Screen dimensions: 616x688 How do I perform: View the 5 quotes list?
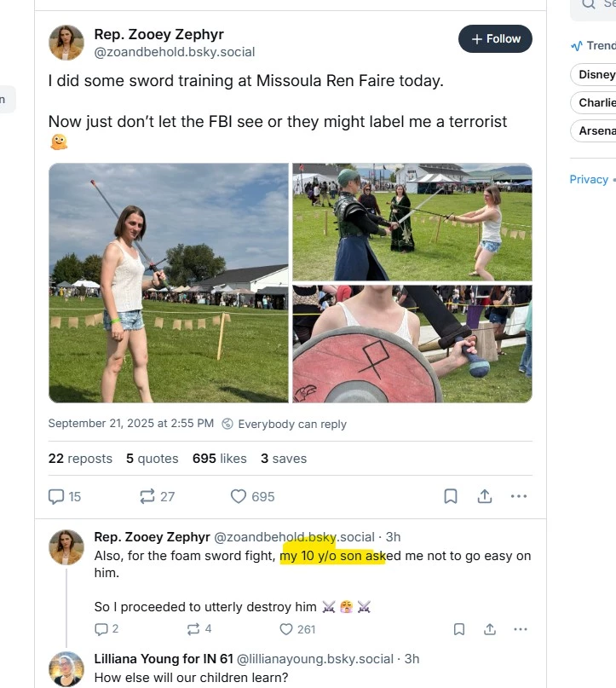click(x=152, y=459)
